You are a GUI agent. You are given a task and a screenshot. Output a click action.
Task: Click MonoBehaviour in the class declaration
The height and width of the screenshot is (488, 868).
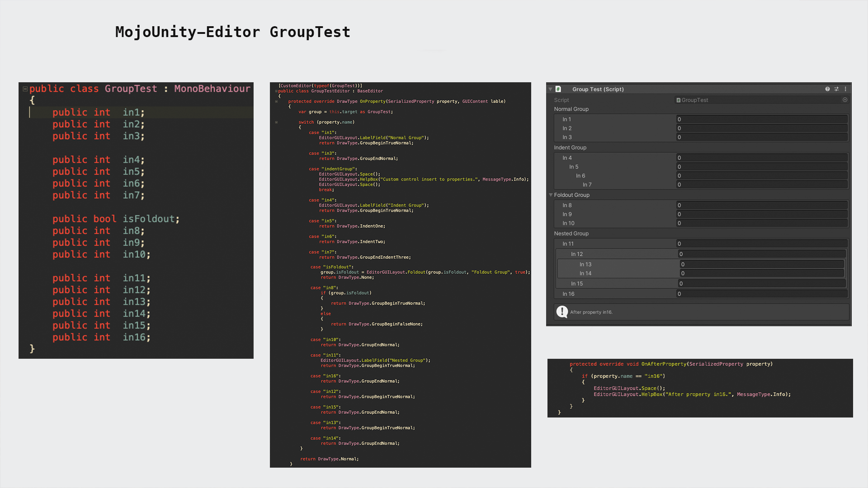click(x=212, y=89)
